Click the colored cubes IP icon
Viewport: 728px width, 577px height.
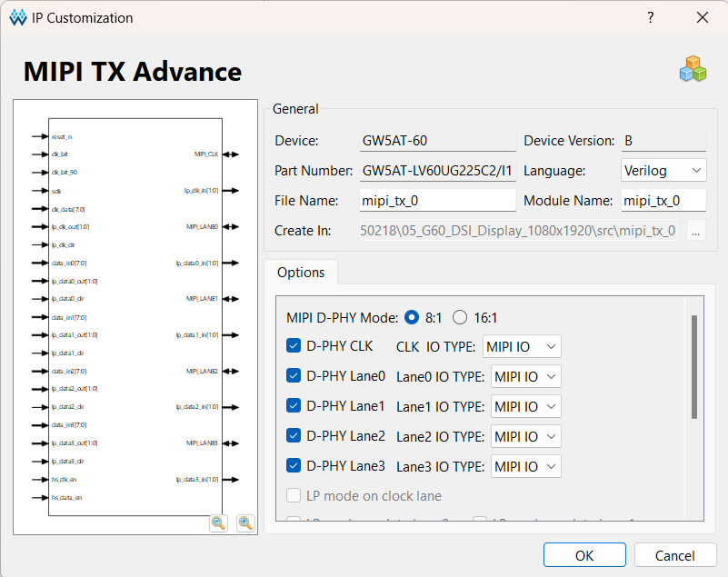pyautogui.click(x=693, y=69)
